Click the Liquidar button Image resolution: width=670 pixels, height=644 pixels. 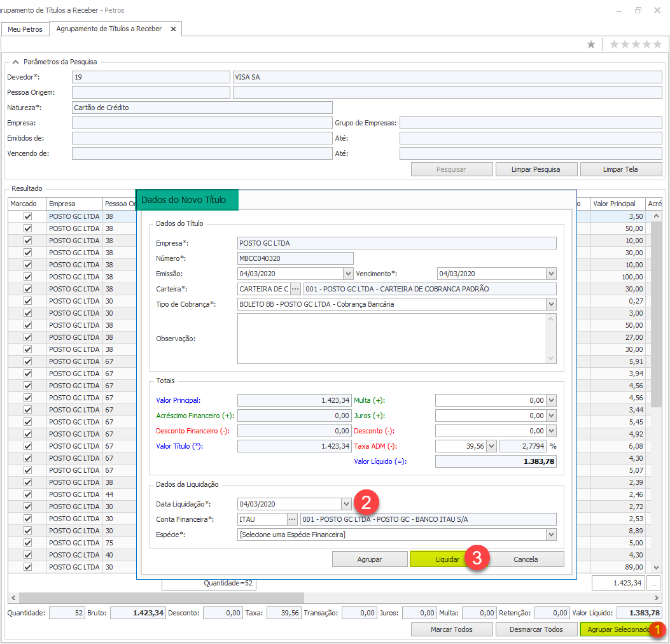tap(447, 559)
